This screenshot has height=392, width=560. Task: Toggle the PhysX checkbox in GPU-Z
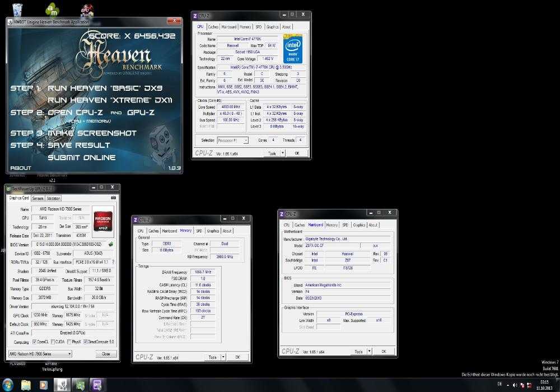pos(69,342)
